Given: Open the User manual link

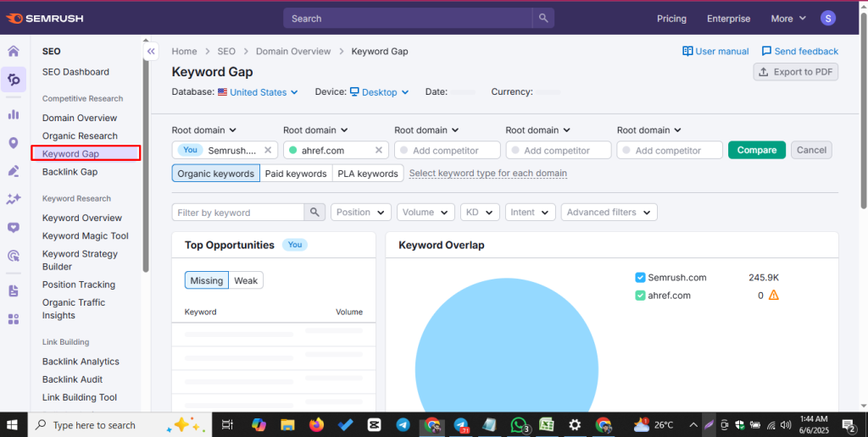Looking at the screenshot, I should click(715, 52).
